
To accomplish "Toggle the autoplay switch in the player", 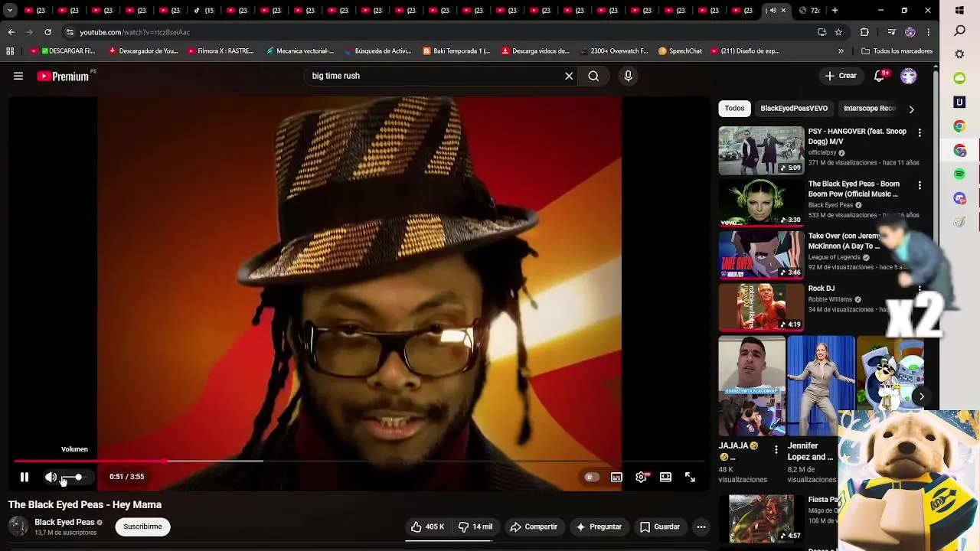I will pos(591,477).
